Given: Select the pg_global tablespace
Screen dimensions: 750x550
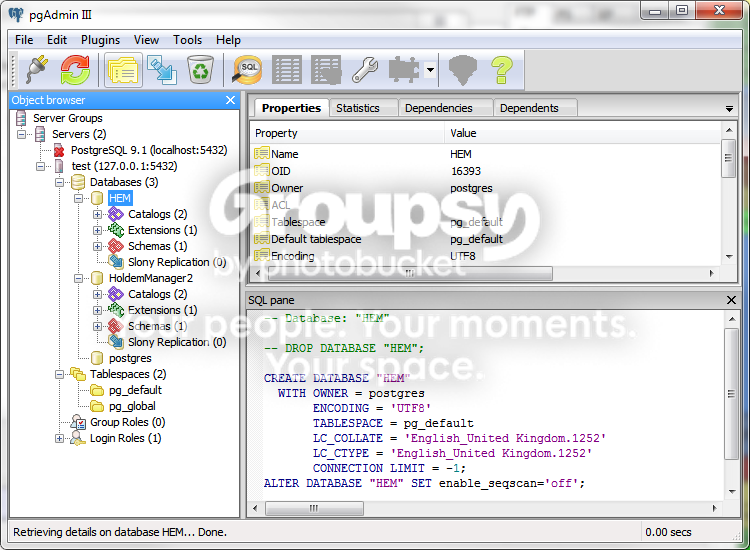Looking at the screenshot, I should (132, 406).
